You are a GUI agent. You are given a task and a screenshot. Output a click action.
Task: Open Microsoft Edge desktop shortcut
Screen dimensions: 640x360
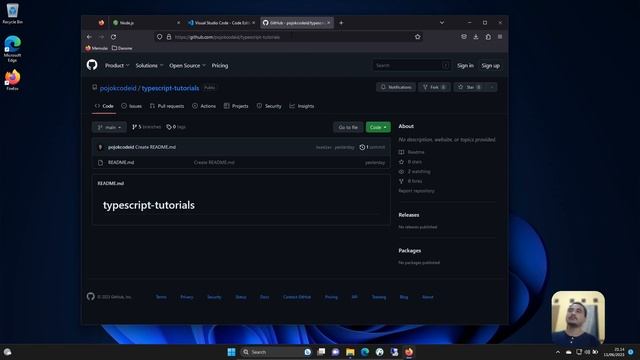coord(12,49)
